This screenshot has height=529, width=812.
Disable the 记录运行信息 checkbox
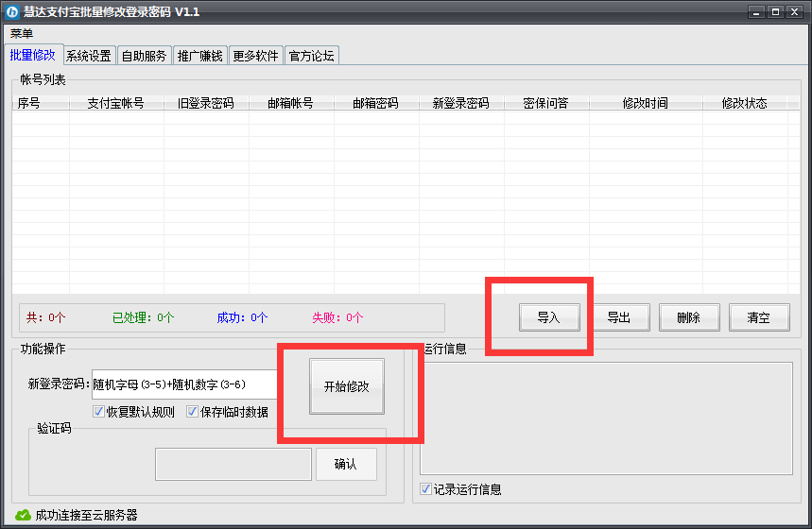(x=425, y=489)
